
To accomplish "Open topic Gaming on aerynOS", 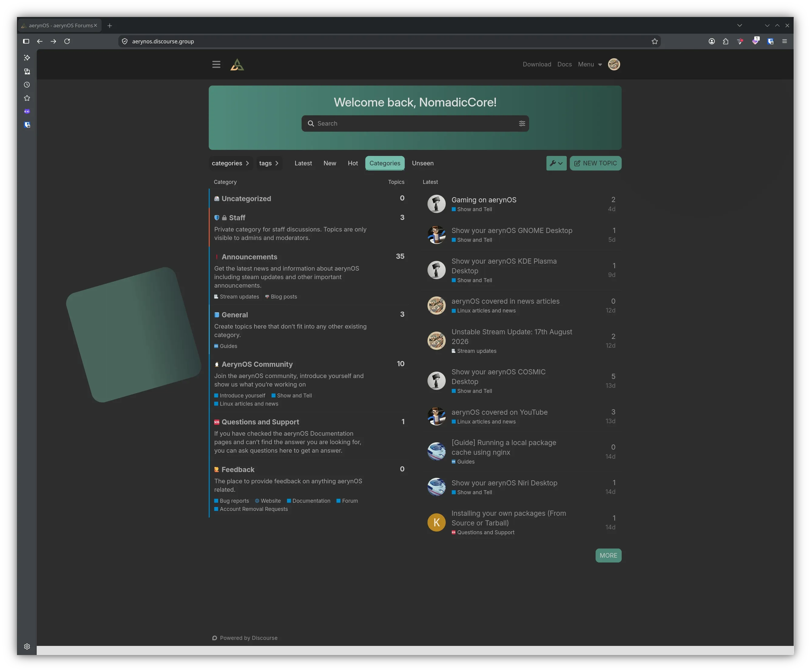I will 484,200.
